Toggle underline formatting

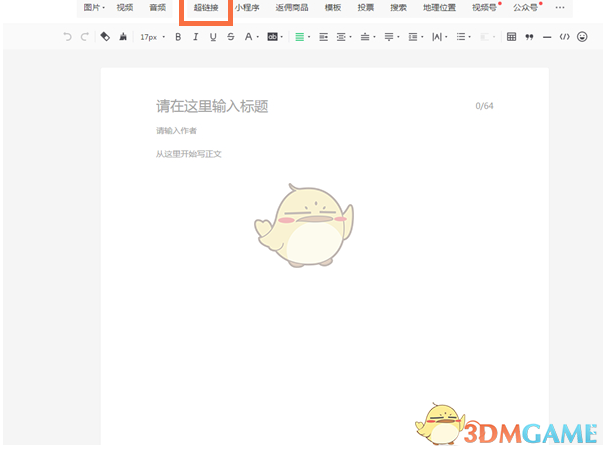click(213, 37)
